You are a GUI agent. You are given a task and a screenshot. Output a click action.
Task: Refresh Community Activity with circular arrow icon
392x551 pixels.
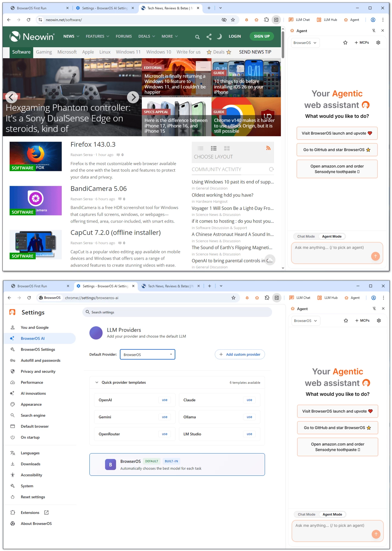click(271, 169)
